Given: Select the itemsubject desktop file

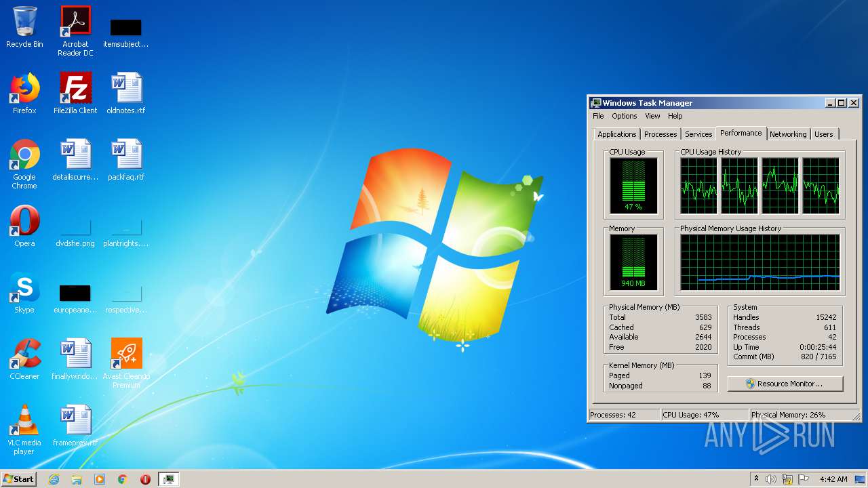Looking at the screenshot, I should (125, 33).
